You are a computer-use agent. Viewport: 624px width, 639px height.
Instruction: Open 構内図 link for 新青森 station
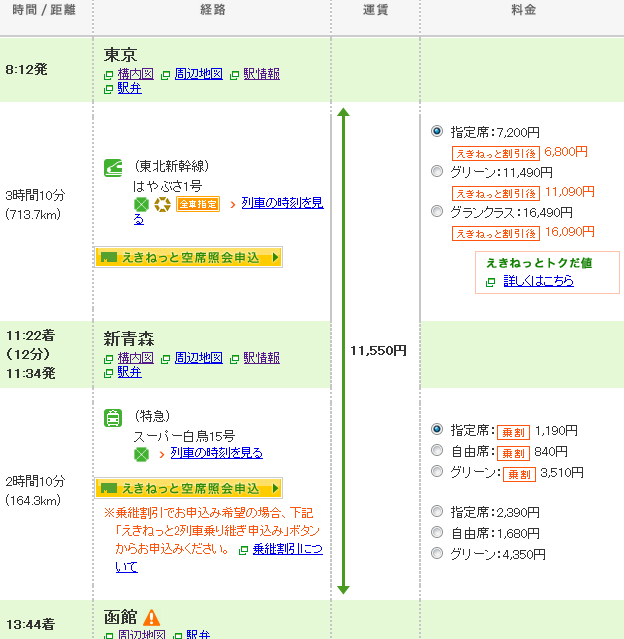point(135,358)
